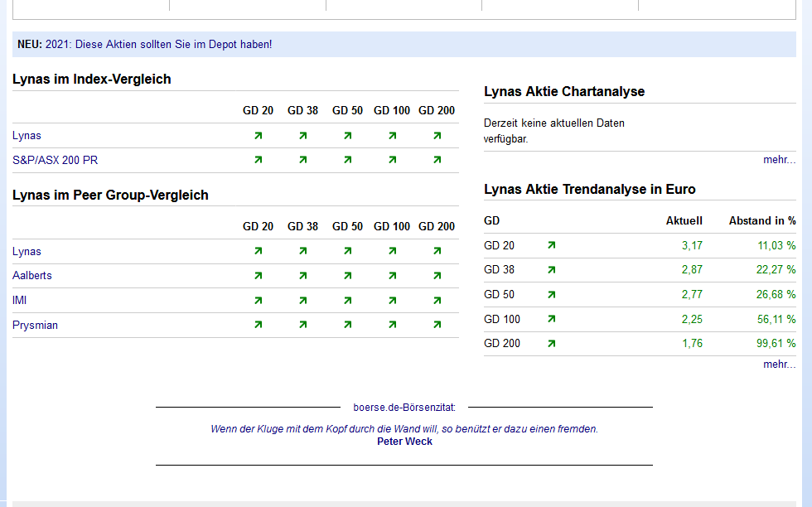Open '2021: Diese Aktien sollten Sie' news link

point(158,44)
